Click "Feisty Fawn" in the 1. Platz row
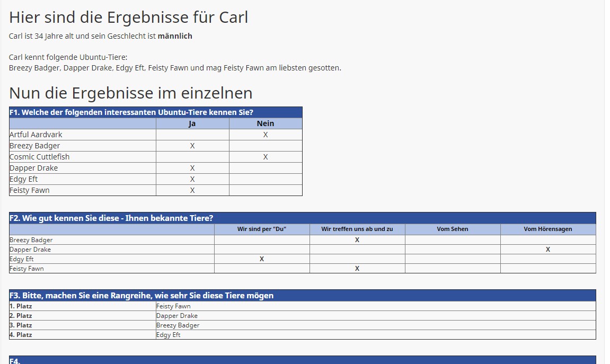610x364 pixels. [x=173, y=306]
